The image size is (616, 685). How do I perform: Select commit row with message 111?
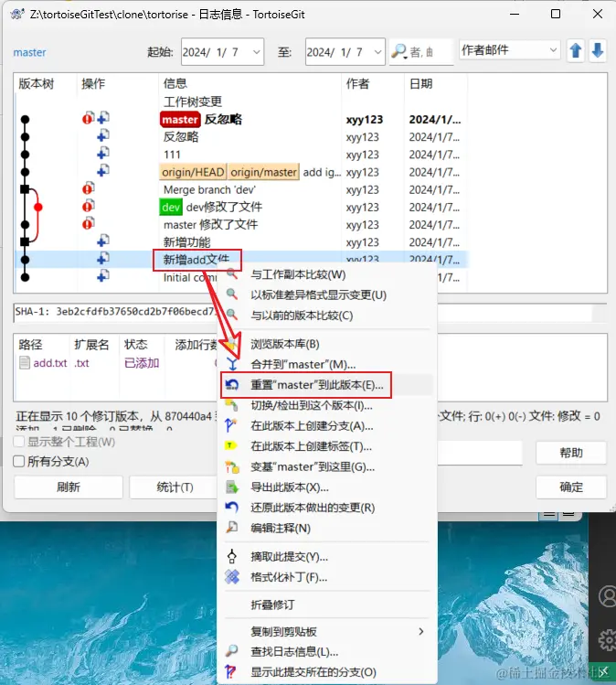tap(240, 155)
